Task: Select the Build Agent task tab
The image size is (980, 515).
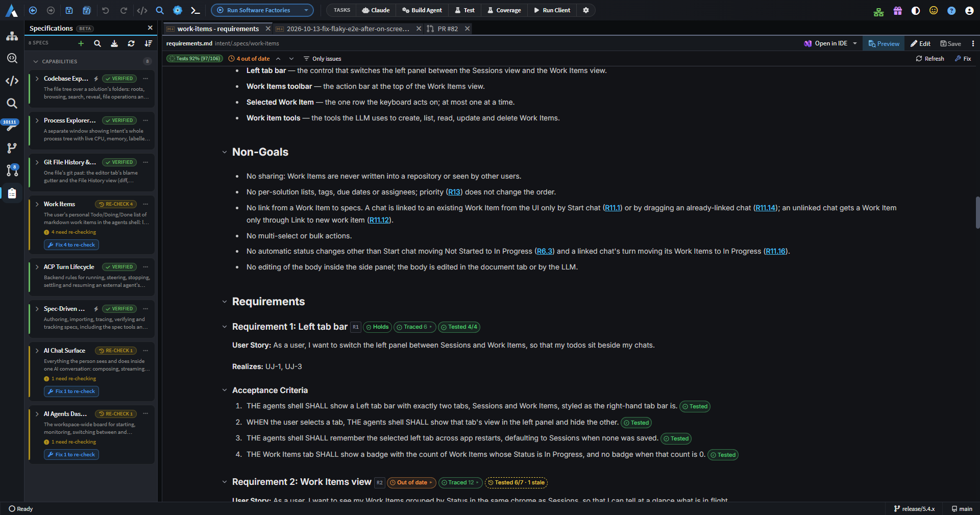Action: coord(422,10)
